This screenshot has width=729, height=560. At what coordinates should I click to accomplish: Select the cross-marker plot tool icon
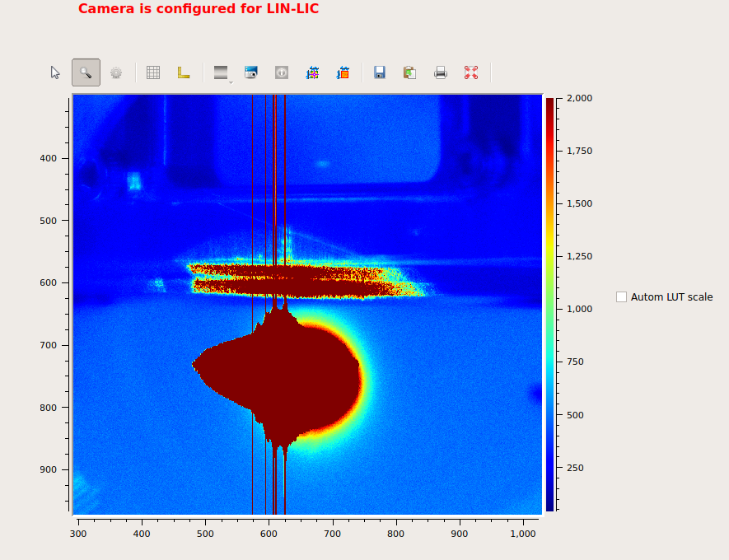(x=312, y=72)
